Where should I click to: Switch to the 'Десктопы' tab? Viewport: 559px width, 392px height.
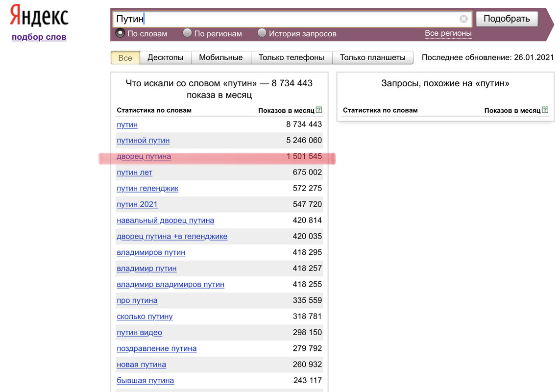click(x=166, y=58)
